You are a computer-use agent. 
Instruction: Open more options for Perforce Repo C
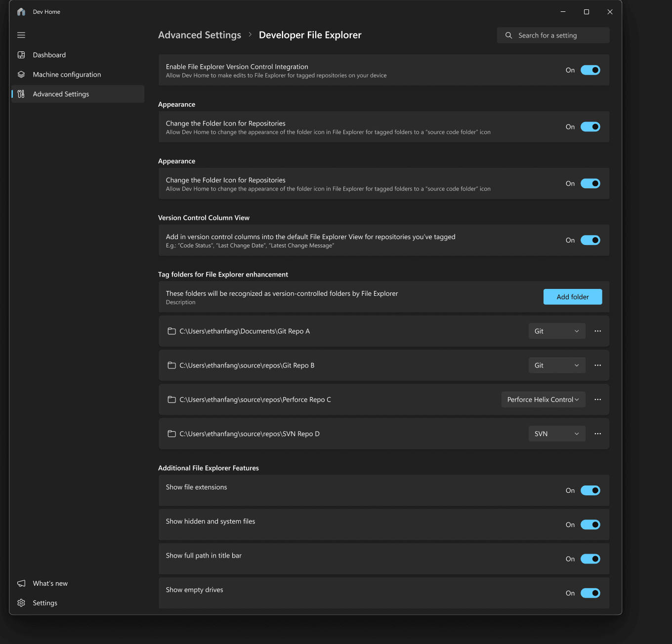pyautogui.click(x=597, y=400)
